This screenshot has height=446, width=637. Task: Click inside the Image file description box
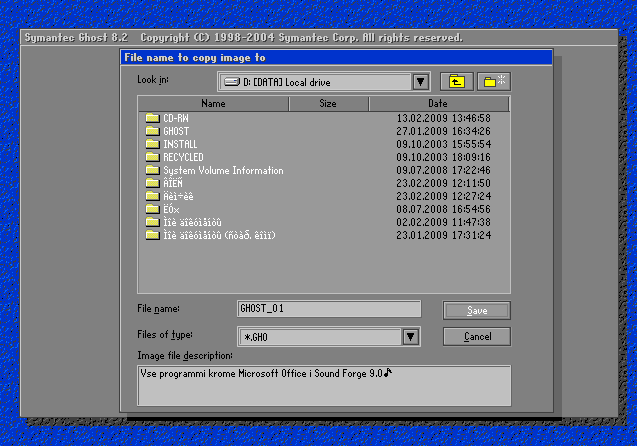(x=324, y=385)
